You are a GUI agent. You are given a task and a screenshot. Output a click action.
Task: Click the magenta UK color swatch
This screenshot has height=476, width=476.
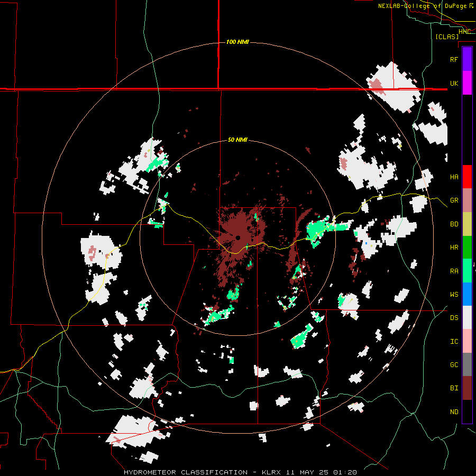(x=467, y=83)
